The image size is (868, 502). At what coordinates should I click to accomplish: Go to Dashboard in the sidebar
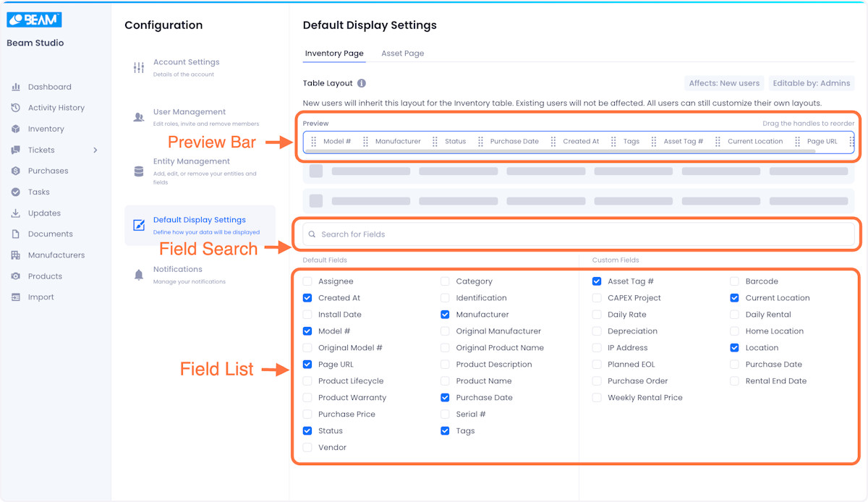coord(50,87)
